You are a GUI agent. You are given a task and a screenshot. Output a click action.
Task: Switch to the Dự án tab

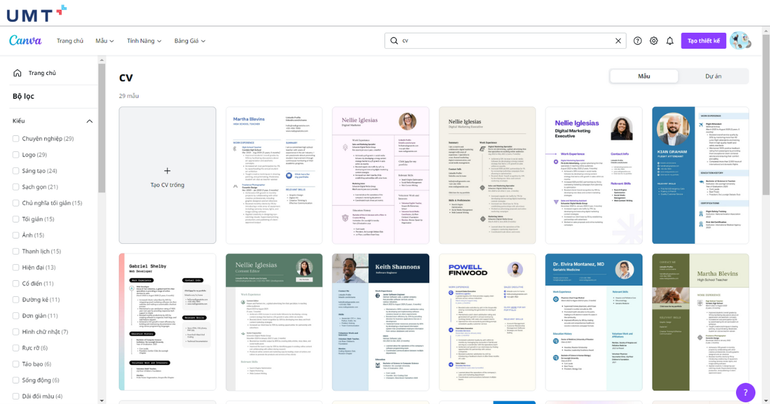click(712, 76)
